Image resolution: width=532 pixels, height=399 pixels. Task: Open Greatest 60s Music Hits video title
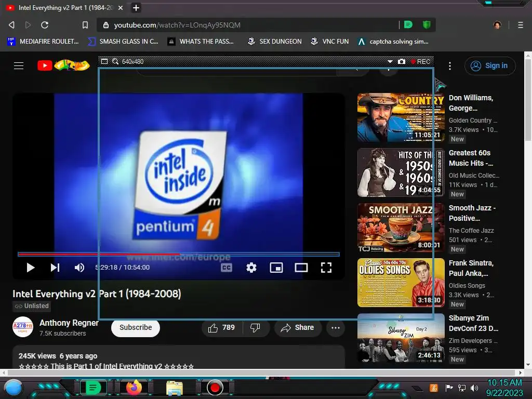471,158
